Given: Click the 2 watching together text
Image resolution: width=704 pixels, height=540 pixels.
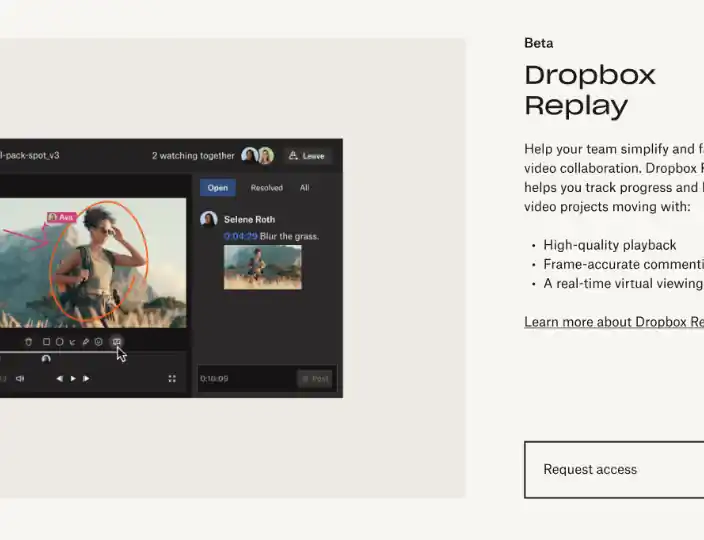Looking at the screenshot, I should coord(193,156).
